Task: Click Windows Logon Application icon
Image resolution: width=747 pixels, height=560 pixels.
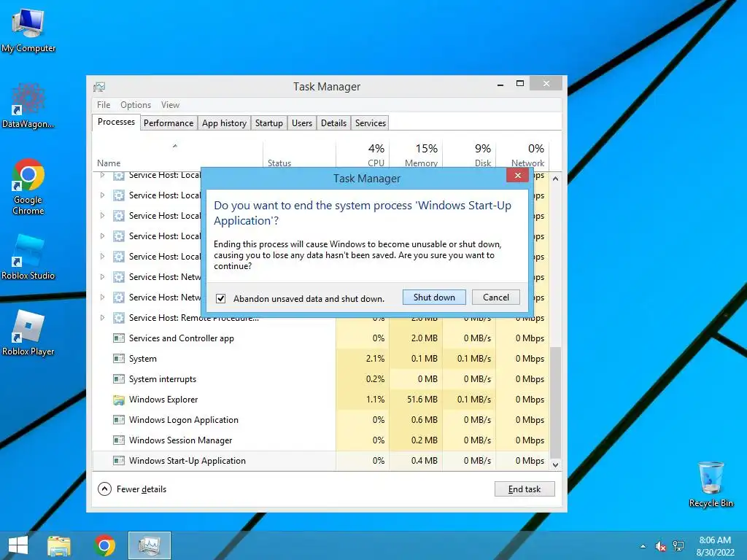Action: (x=119, y=420)
